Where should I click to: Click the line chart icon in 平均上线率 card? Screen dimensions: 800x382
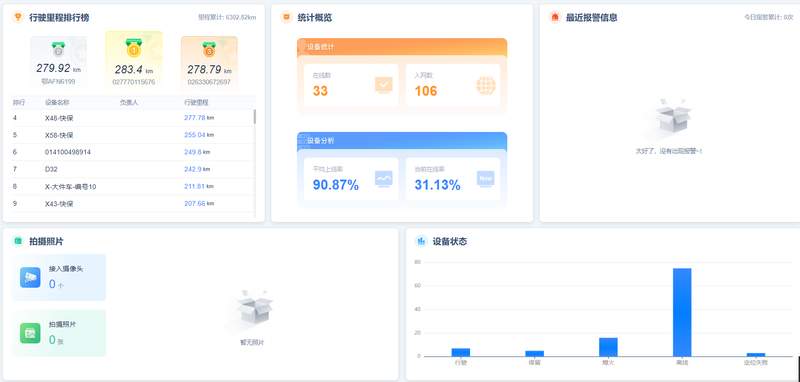tap(384, 179)
